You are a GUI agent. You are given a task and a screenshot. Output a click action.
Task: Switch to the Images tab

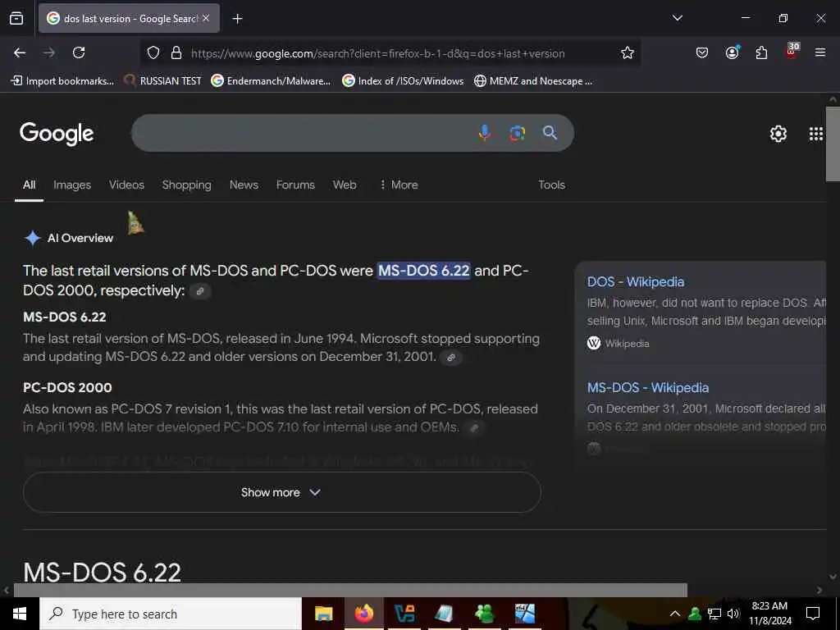(x=72, y=185)
